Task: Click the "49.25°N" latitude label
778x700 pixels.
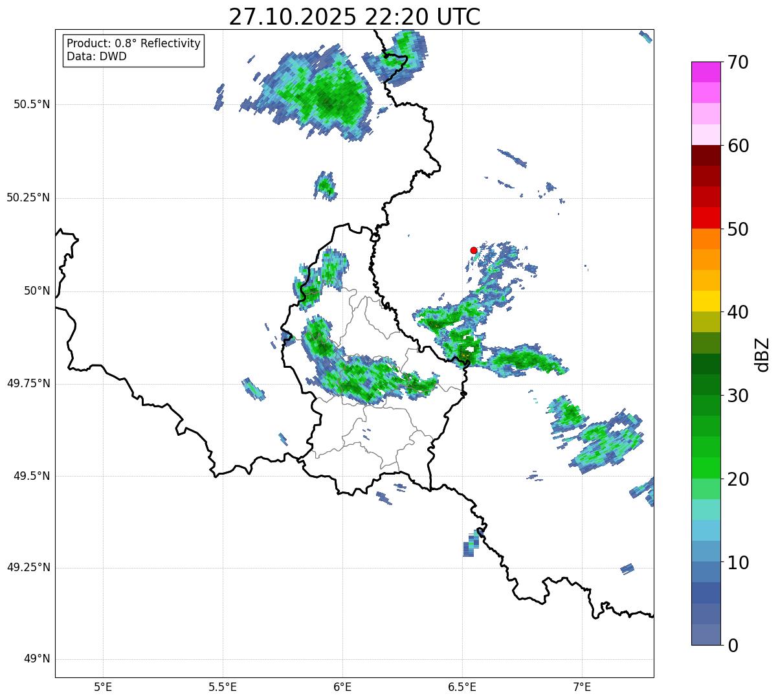Action: point(28,567)
